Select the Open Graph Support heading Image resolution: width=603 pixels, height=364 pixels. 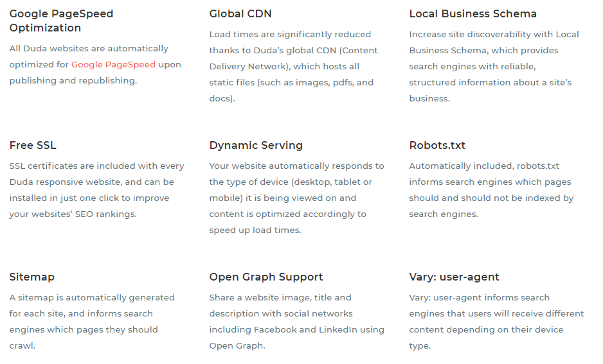click(266, 277)
